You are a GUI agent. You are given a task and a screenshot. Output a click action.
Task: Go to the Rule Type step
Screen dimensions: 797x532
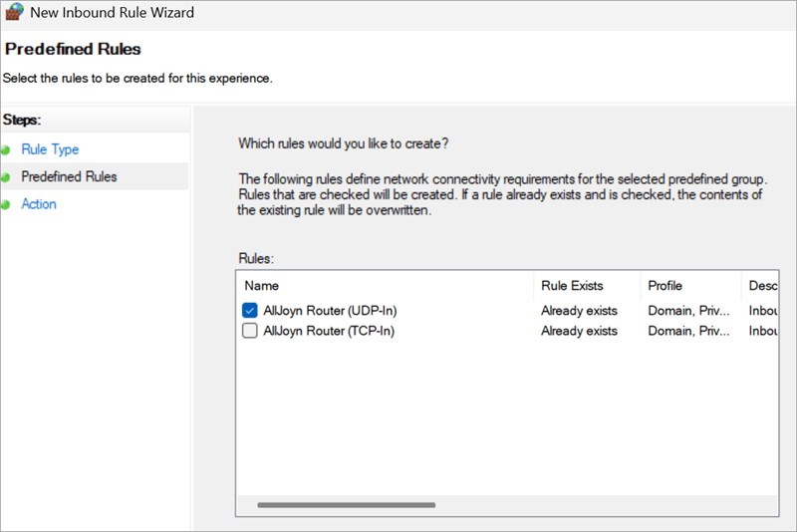pyautogui.click(x=50, y=149)
